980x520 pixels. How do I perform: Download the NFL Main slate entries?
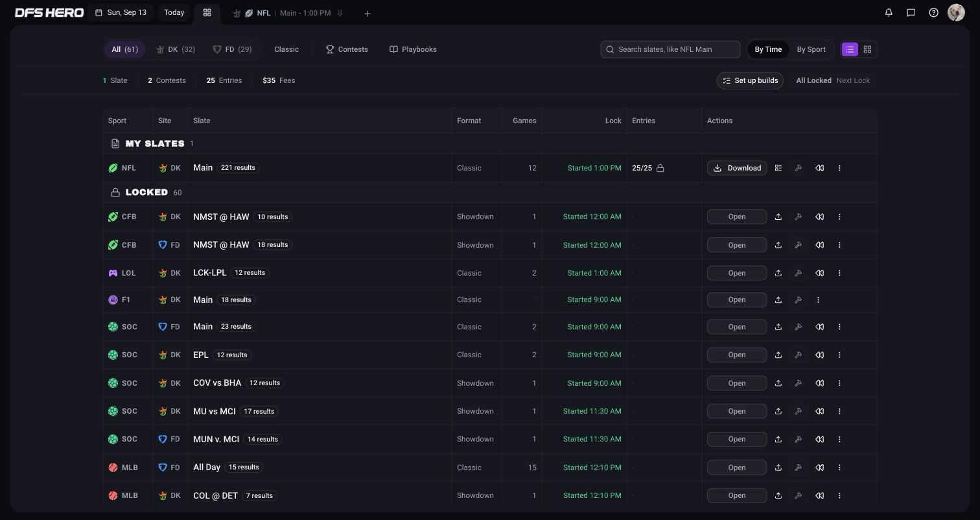737,168
